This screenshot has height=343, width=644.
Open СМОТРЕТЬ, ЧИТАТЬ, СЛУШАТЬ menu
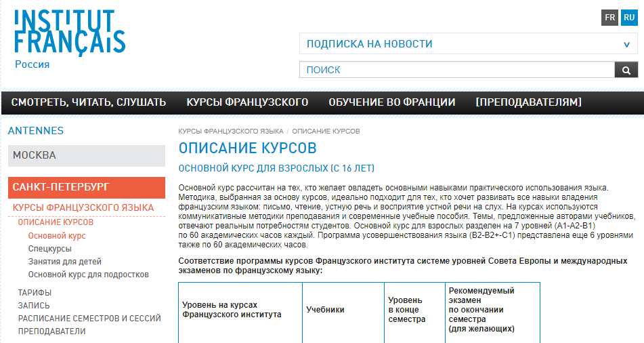coord(89,102)
